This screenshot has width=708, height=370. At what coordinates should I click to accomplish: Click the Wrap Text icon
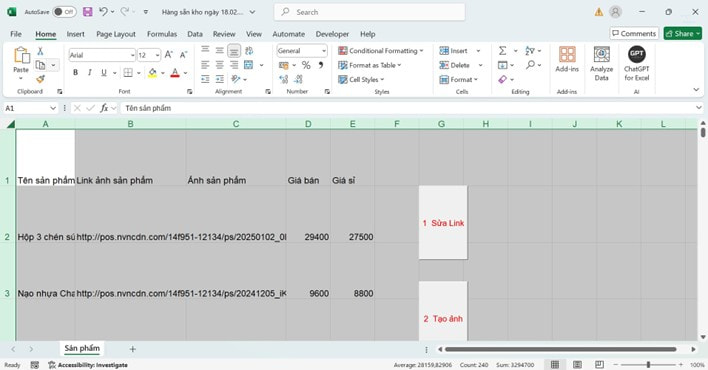249,51
